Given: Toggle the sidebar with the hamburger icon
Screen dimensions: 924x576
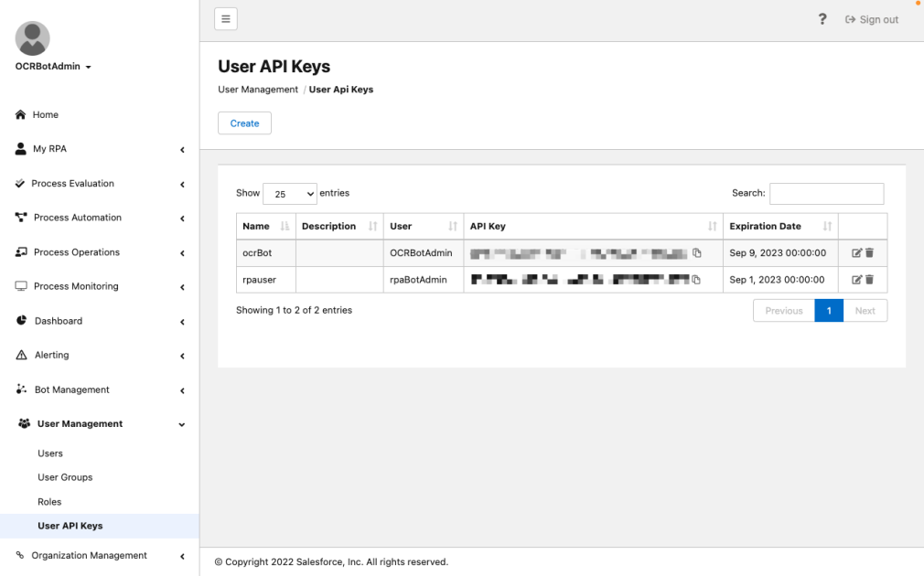Looking at the screenshot, I should [225, 18].
